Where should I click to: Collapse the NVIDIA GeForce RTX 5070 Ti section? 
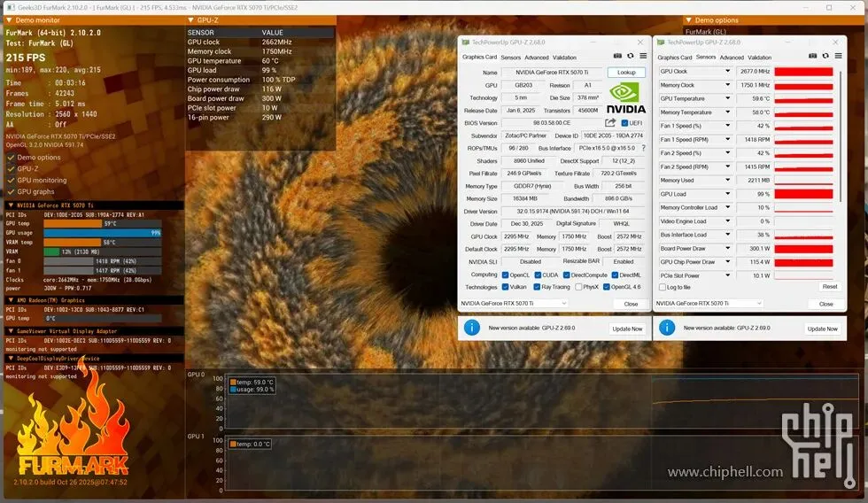tap(11, 205)
